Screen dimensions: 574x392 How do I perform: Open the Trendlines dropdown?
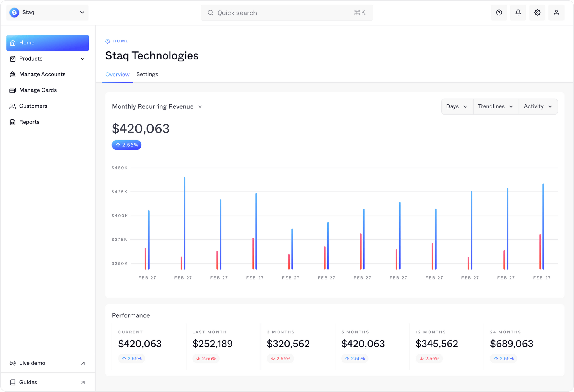coord(496,106)
